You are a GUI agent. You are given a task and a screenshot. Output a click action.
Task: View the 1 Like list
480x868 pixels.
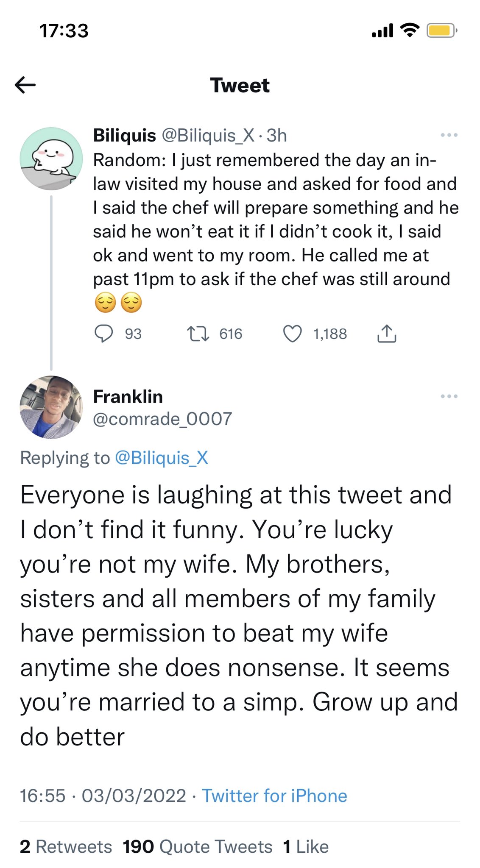(306, 846)
